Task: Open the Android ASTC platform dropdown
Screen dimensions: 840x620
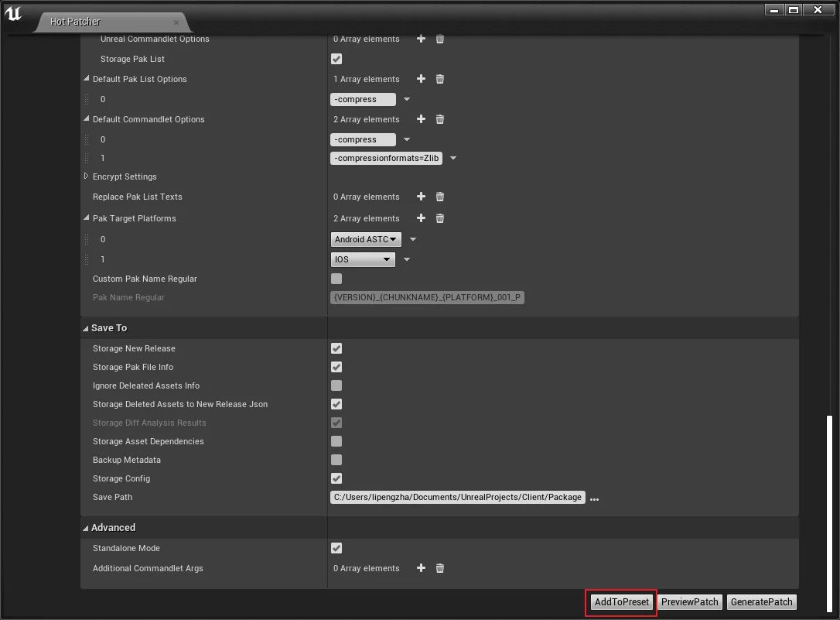Action: click(366, 239)
